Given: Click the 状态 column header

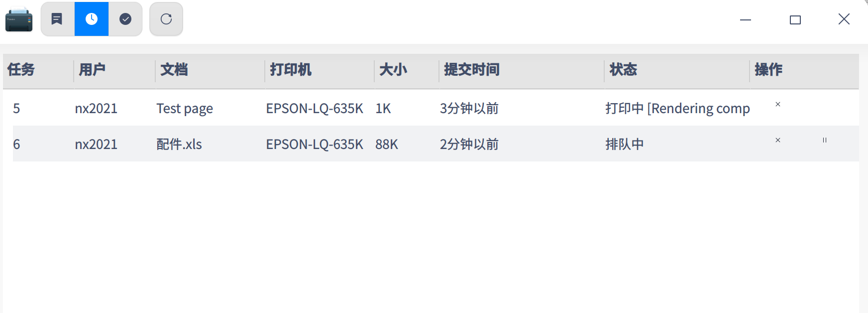Looking at the screenshot, I should point(623,70).
